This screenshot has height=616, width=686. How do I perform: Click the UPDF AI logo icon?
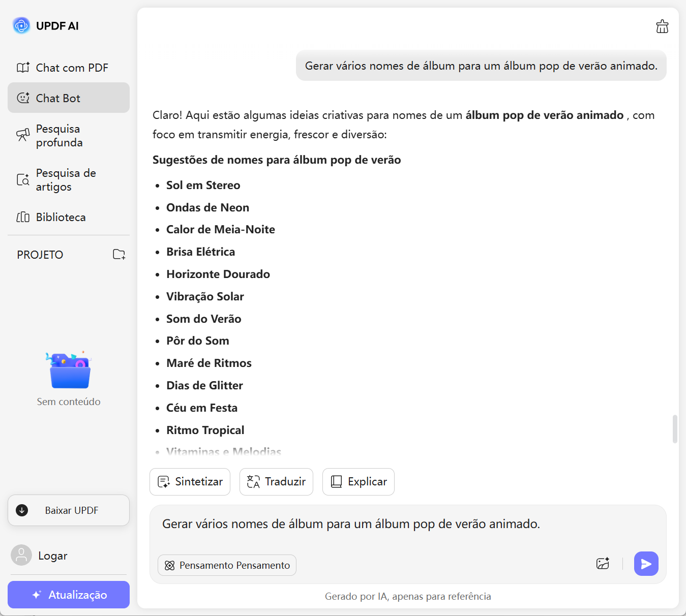click(21, 25)
